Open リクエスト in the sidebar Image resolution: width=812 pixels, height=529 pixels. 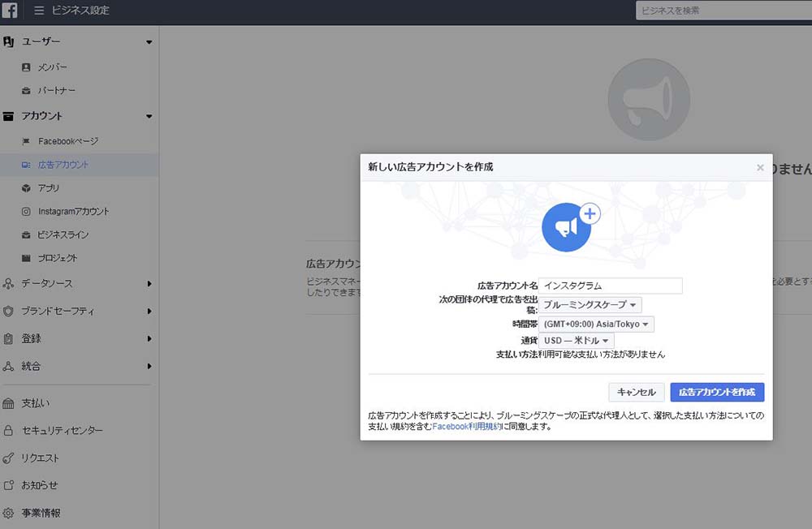tap(40, 458)
